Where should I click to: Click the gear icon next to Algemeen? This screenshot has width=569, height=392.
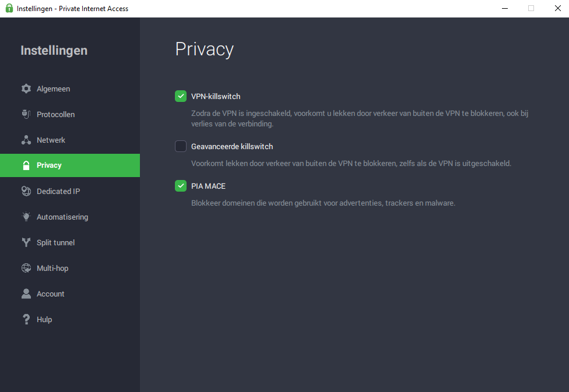tap(26, 89)
